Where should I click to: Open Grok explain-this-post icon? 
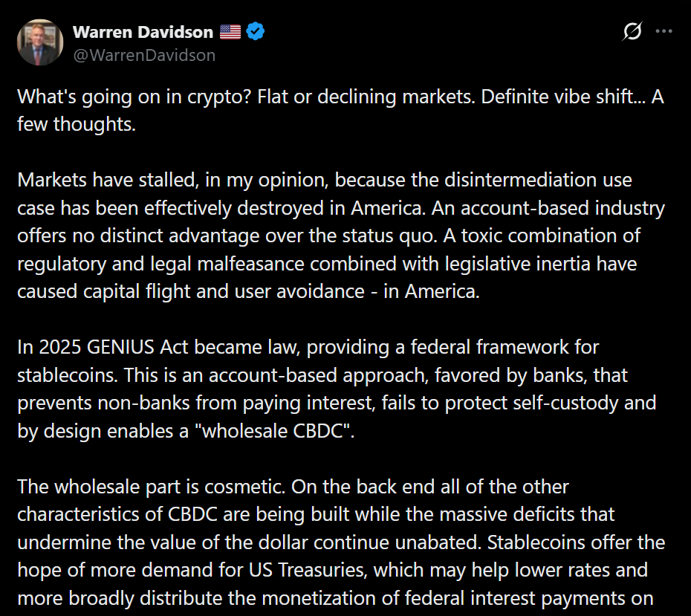(x=632, y=32)
